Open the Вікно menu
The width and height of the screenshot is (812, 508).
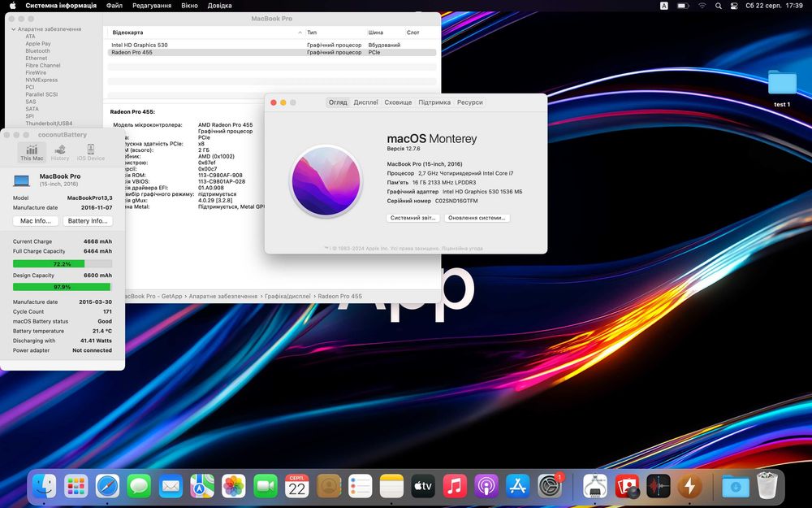pyautogui.click(x=189, y=6)
